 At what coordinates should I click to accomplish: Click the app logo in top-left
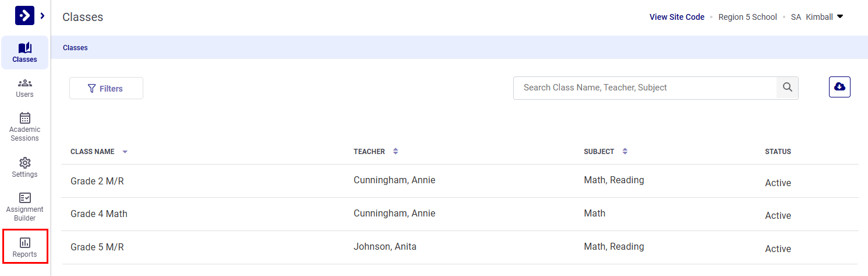click(x=24, y=16)
